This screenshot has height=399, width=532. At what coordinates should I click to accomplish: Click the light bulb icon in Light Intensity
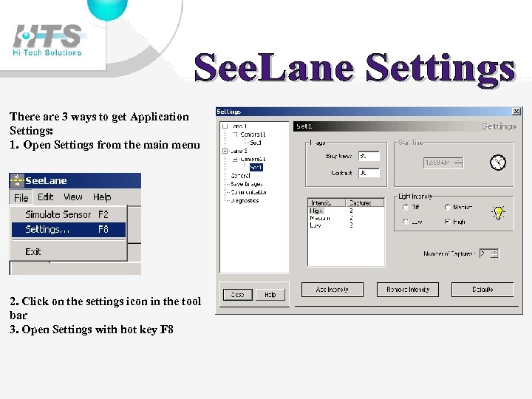pyautogui.click(x=498, y=213)
